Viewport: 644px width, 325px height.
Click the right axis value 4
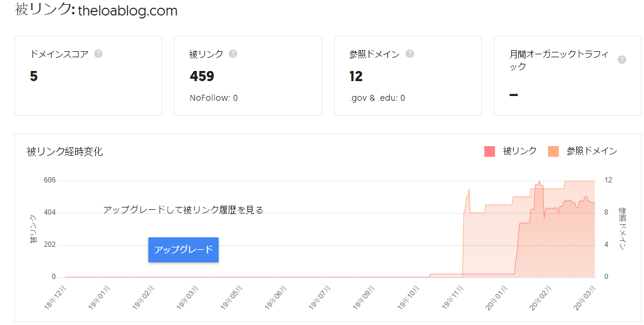click(x=606, y=244)
